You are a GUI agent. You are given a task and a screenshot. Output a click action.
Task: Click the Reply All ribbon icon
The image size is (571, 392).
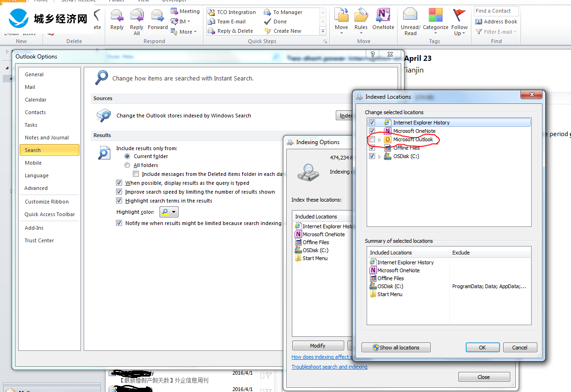[x=137, y=16]
